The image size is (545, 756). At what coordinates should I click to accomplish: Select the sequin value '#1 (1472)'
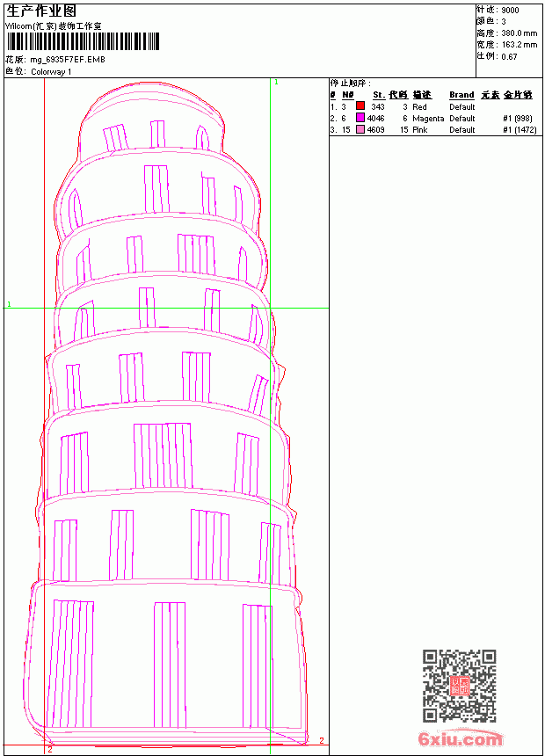[520, 130]
